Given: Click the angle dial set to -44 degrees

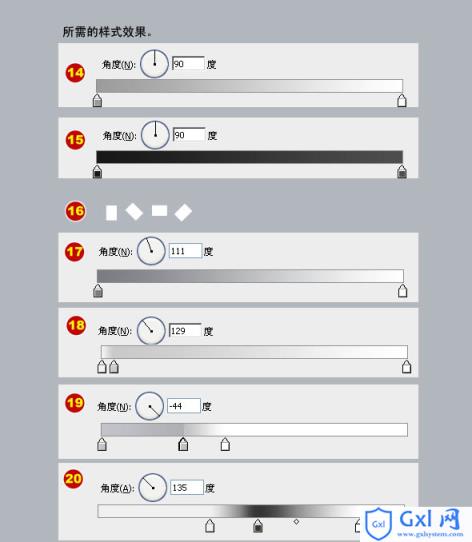Looking at the screenshot, I should [x=149, y=406].
